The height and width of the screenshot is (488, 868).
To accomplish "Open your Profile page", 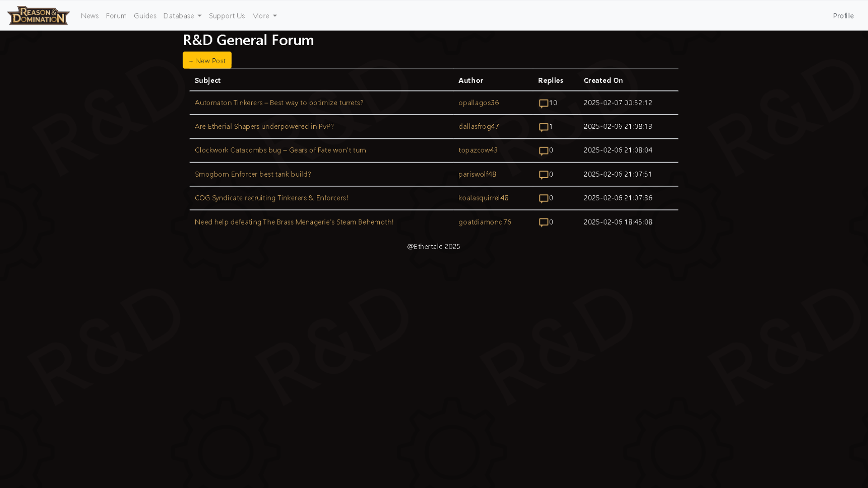I will pos(842,15).
